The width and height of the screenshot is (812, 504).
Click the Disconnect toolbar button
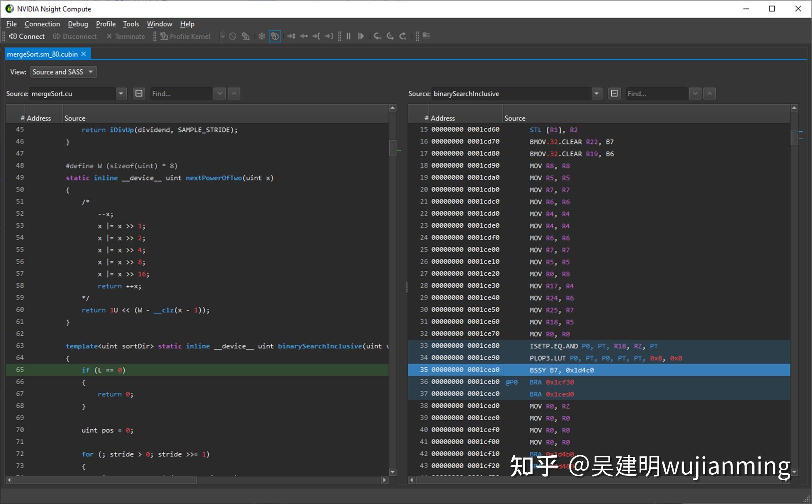pyautogui.click(x=75, y=36)
